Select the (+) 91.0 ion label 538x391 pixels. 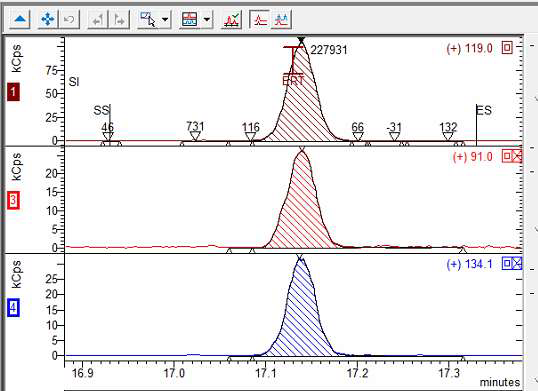(472, 157)
